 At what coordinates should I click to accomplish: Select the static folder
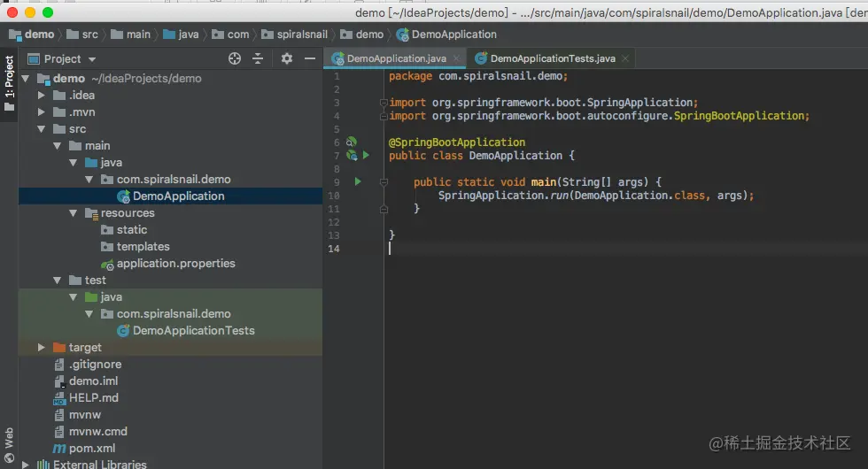pyautogui.click(x=132, y=229)
